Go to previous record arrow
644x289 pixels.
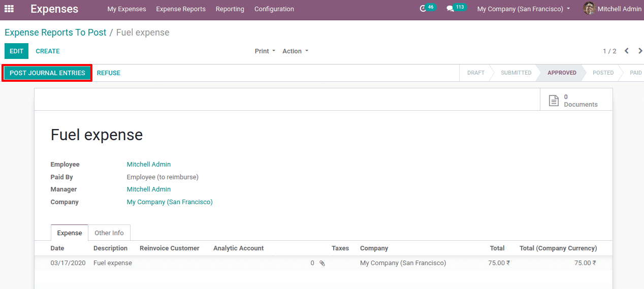626,51
